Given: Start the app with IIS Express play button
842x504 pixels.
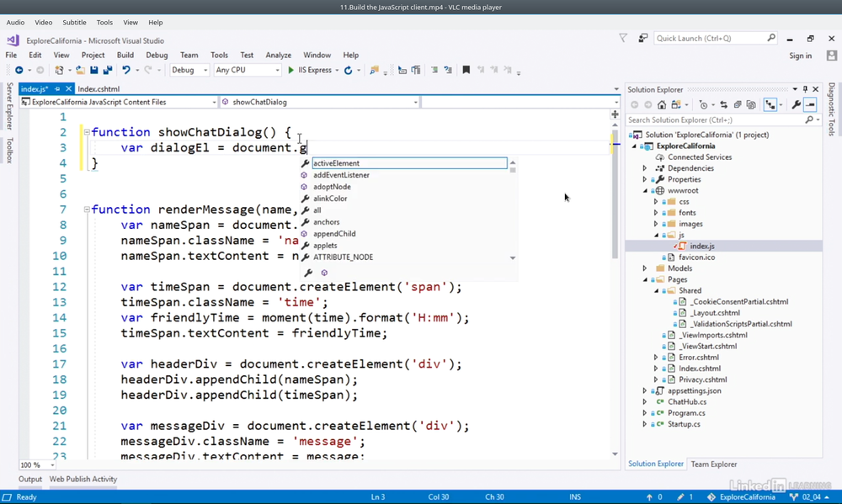Looking at the screenshot, I should click(x=291, y=71).
